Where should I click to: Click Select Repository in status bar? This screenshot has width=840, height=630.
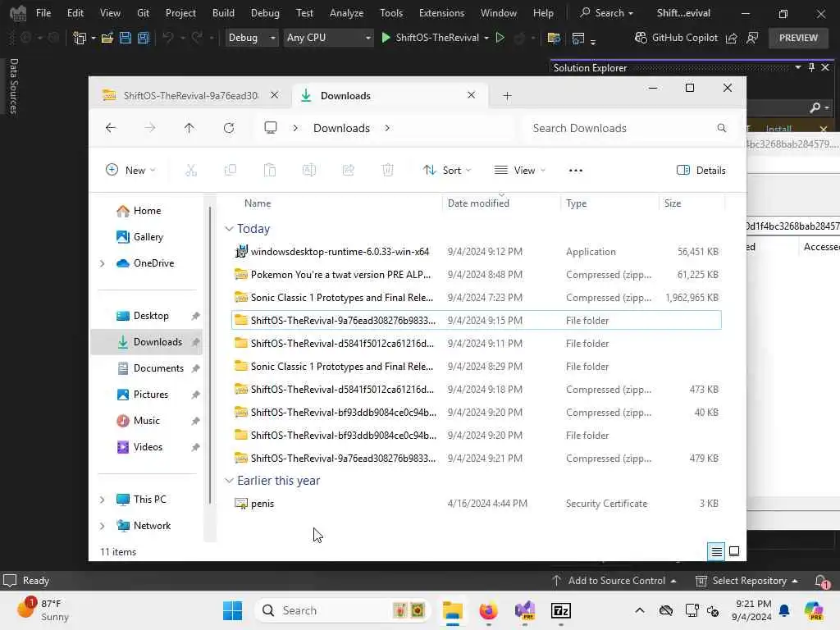(746, 581)
